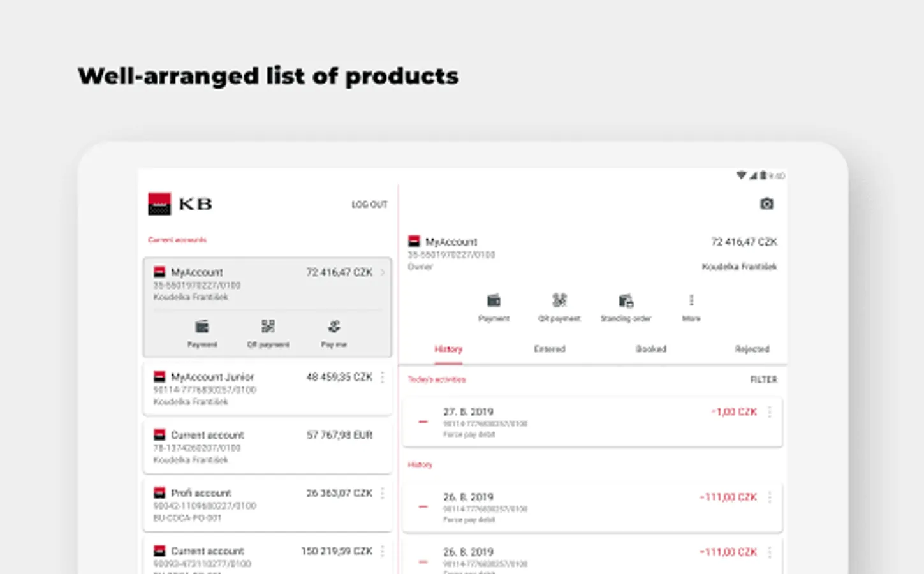Open the MyAccount Junior account card
The image size is (924, 574).
[x=255, y=389]
